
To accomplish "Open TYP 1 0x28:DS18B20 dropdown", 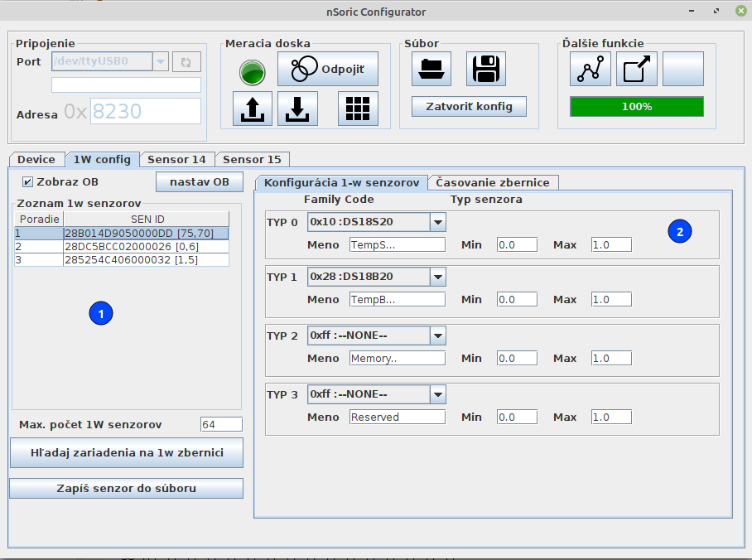I will click(377, 277).
